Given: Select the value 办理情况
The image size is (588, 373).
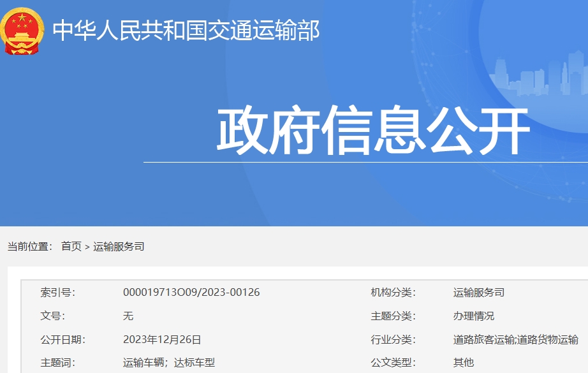Looking at the screenshot, I should pyautogui.click(x=474, y=316).
